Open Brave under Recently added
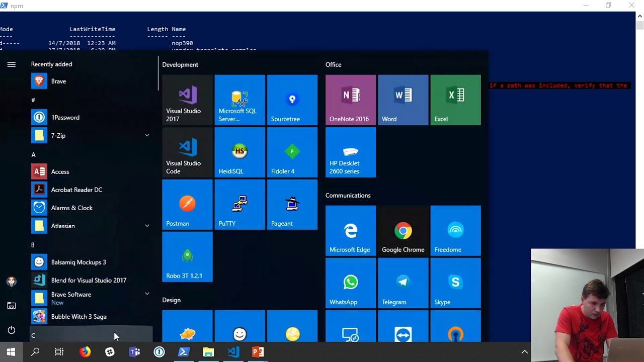This screenshot has height=362, width=644. [x=91, y=81]
